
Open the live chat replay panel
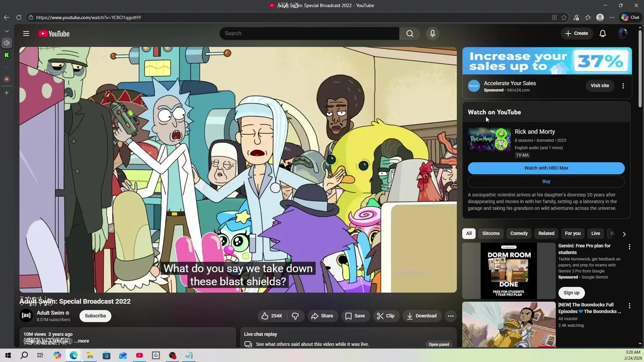tap(439, 344)
